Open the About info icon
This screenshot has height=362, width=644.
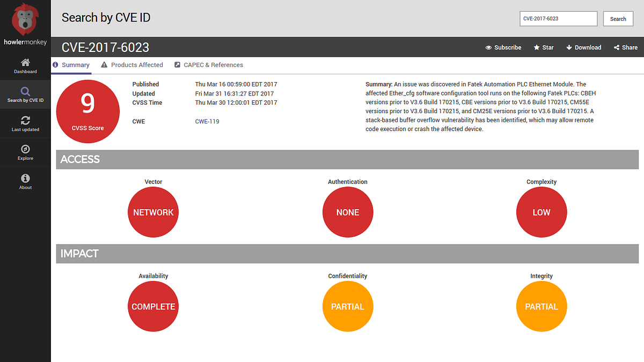pos(25,178)
